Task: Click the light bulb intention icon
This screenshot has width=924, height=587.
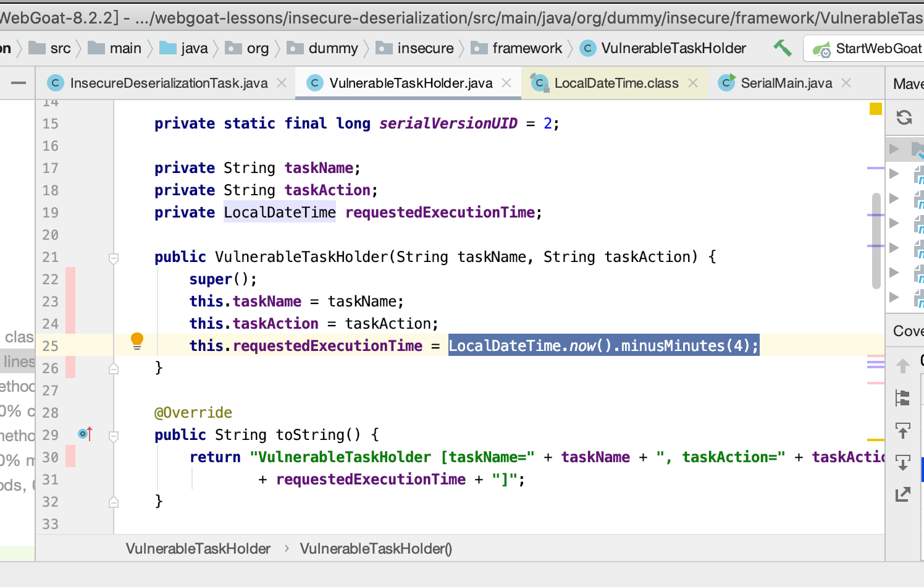Action: coord(137,340)
